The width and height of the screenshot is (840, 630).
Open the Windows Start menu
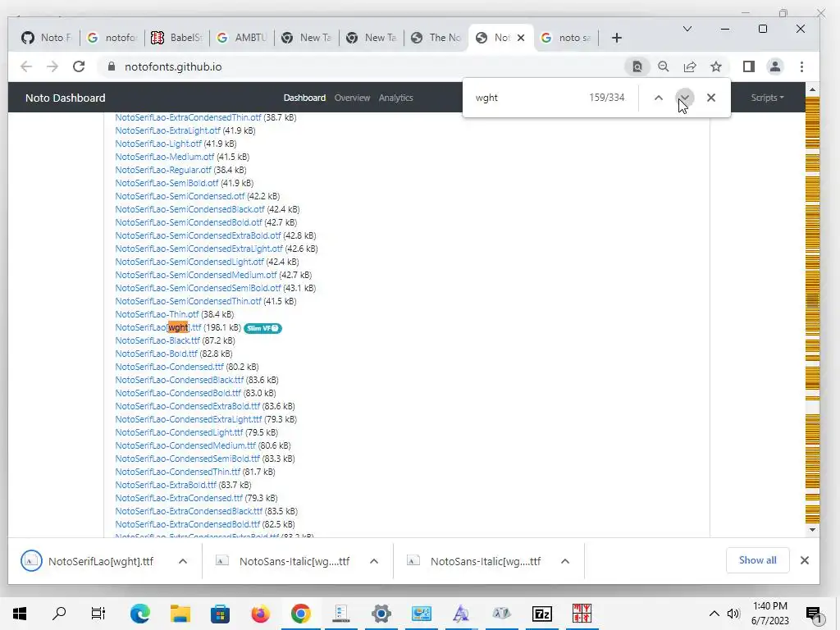click(x=20, y=614)
